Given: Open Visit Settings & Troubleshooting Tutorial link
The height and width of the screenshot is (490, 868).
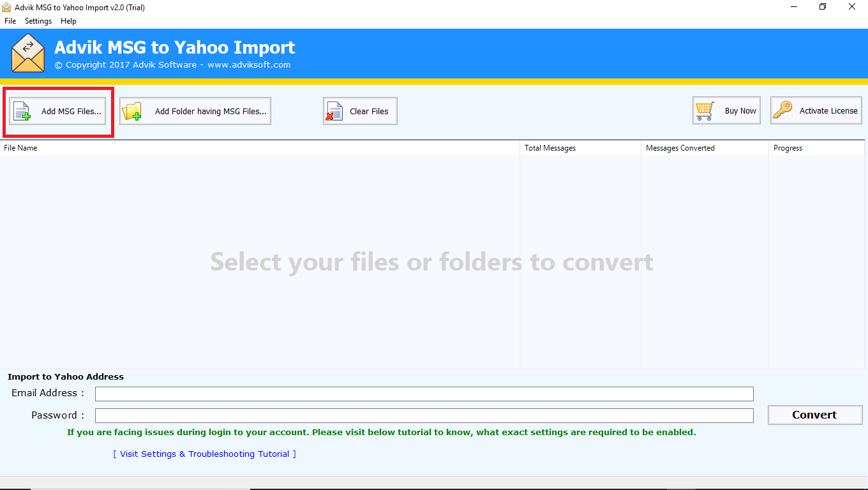Looking at the screenshot, I should (205, 454).
